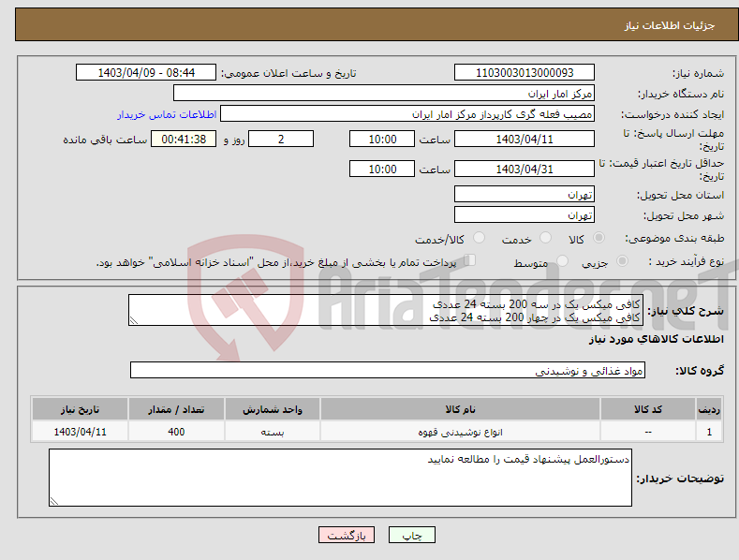Select the جزیی purchase type radio
The image size is (739, 560).
coord(622,261)
